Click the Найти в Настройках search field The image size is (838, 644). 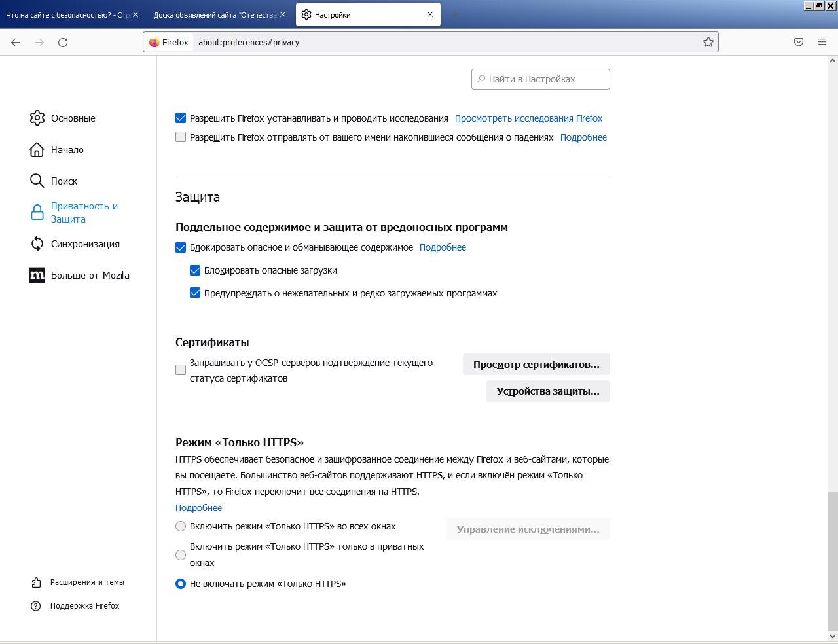pyautogui.click(x=541, y=79)
